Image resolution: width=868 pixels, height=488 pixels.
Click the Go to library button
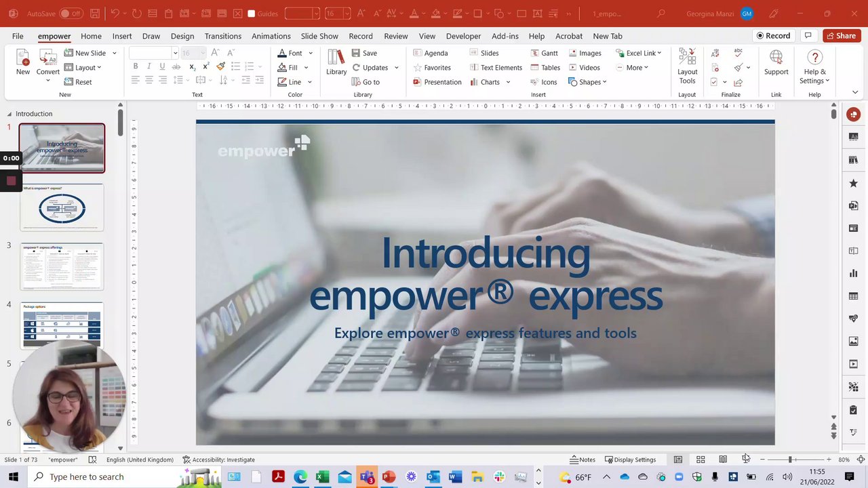(x=366, y=82)
